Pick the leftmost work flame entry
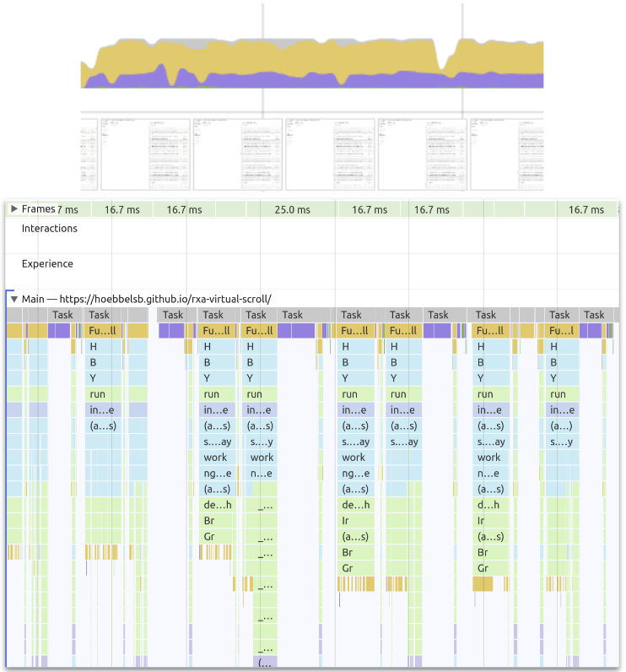This screenshot has height=672, width=626. point(215,458)
